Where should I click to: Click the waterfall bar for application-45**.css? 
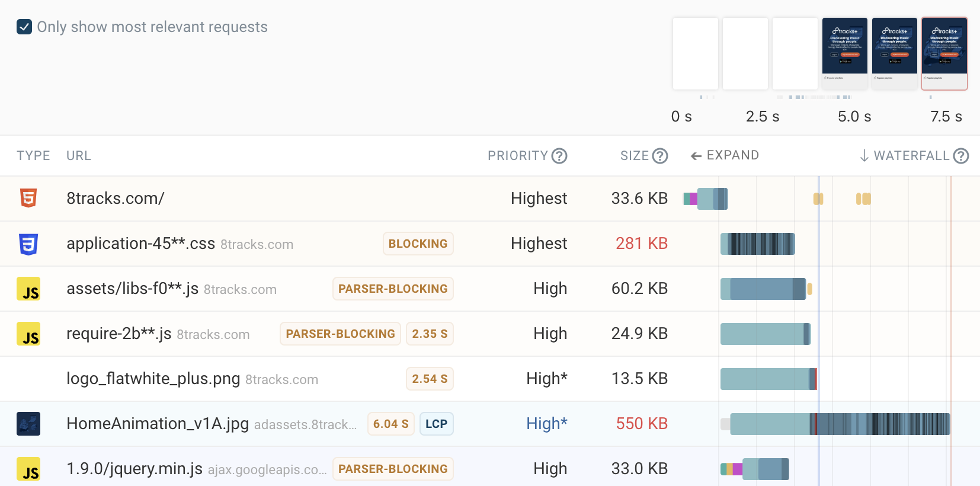pyautogui.click(x=758, y=244)
